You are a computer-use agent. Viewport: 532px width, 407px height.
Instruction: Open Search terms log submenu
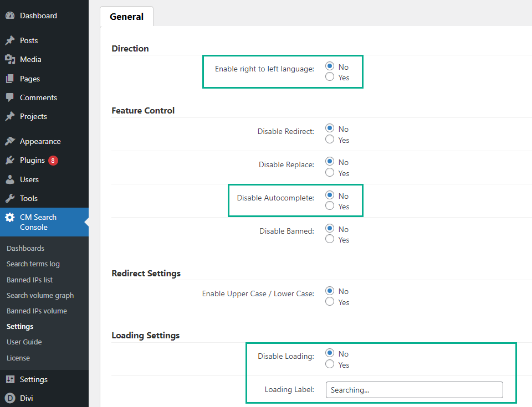pyautogui.click(x=33, y=264)
